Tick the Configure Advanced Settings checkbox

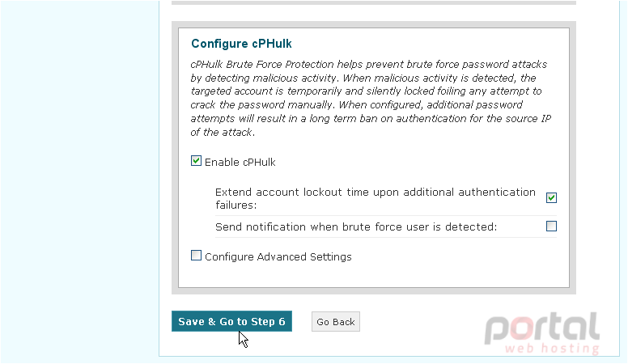tap(196, 256)
